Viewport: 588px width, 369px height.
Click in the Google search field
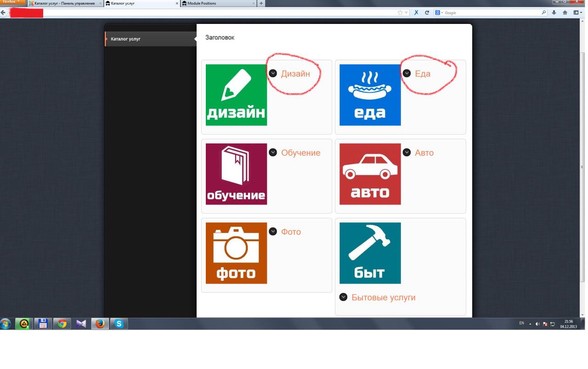pos(492,13)
